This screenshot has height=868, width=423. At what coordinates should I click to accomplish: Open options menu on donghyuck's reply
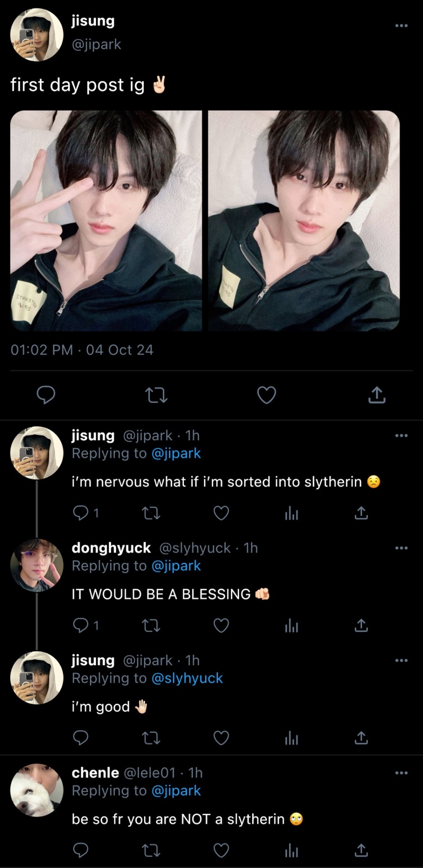[x=401, y=548]
